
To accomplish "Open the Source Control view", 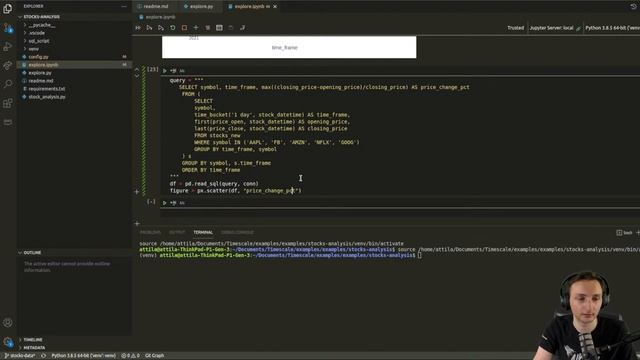I will point(7,28).
